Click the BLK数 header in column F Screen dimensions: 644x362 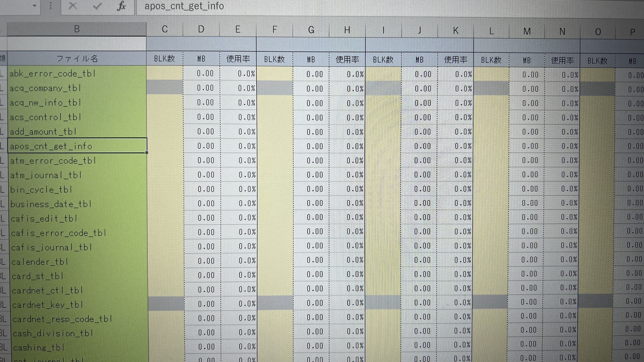coord(275,60)
